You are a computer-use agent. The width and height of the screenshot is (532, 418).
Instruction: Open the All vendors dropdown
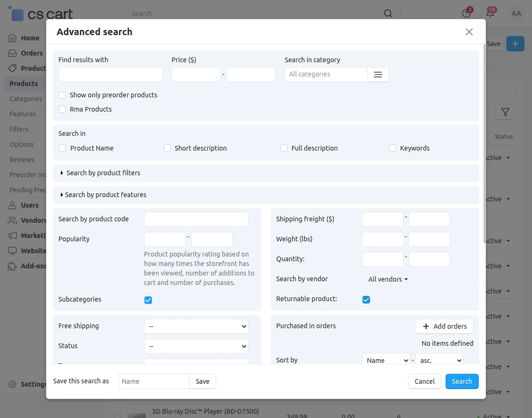(x=388, y=279)
